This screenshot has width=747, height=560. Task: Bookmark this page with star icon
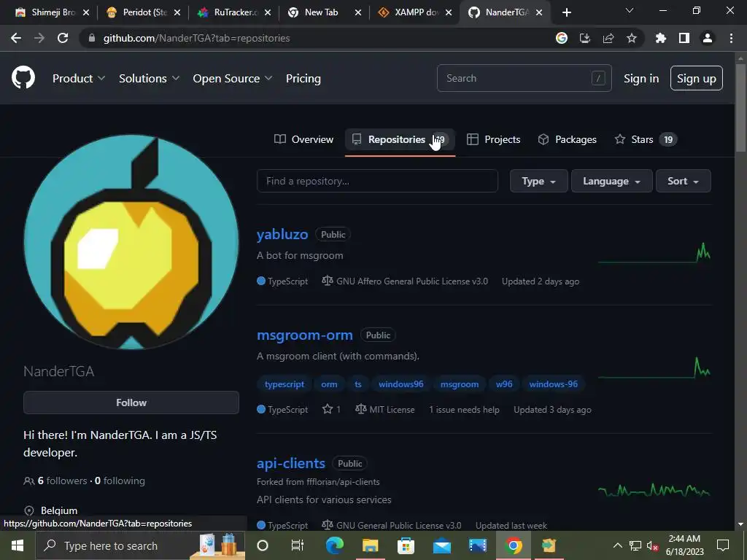pyautogui.click(x=632, y=38)
